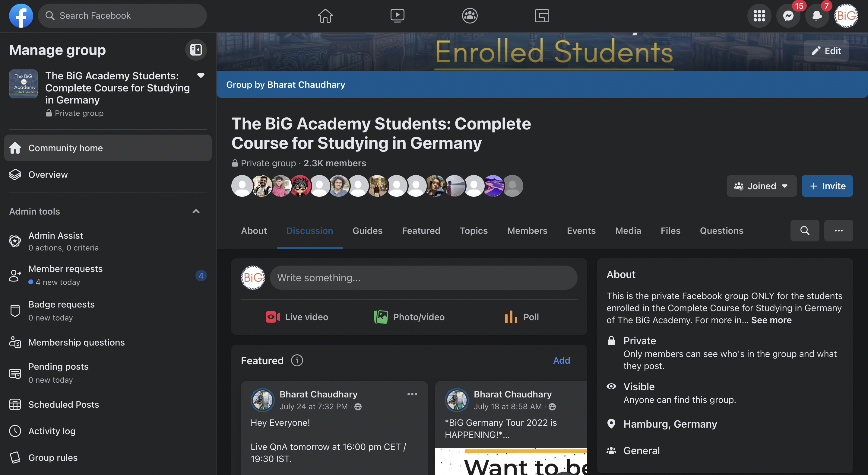Screen dimensions: 868x475
Task: Open the Files tab
Action: coord(670,231)
